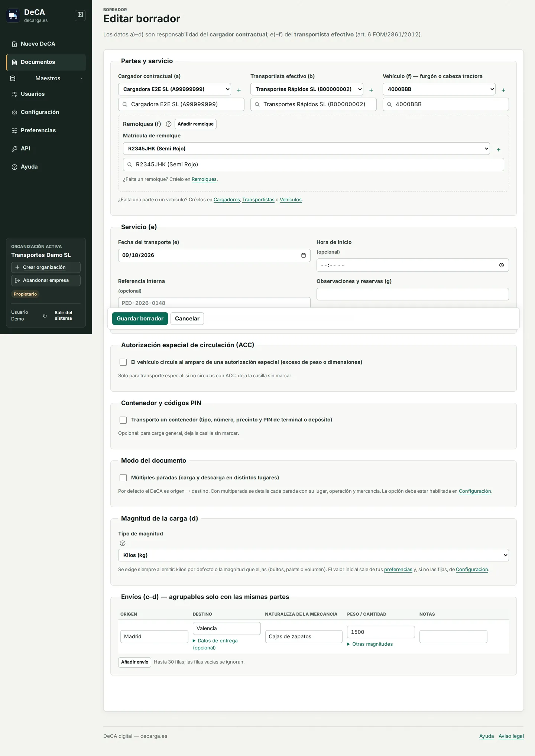Click the DeCA truck logo
The image size is (535, 756).
pos(13,16)
